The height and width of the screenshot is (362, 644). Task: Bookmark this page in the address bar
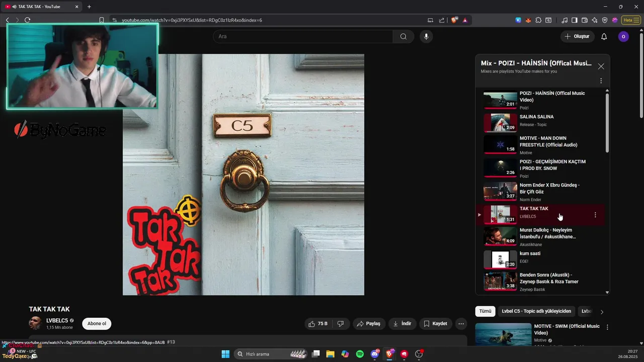(x=102, y=20)
